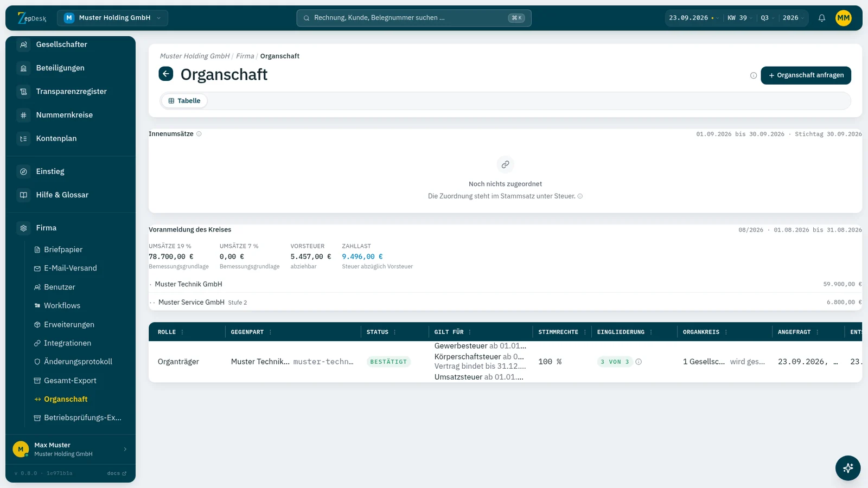Open Betriebsprüfungs-Export under Firma
The image size is (868, 488).
78,418
